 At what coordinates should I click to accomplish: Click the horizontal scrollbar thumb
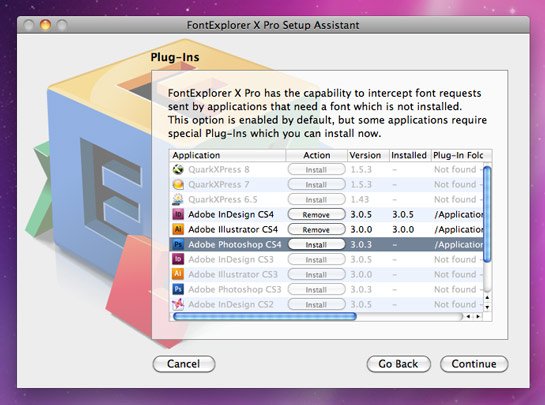click(x=265, y=316)
